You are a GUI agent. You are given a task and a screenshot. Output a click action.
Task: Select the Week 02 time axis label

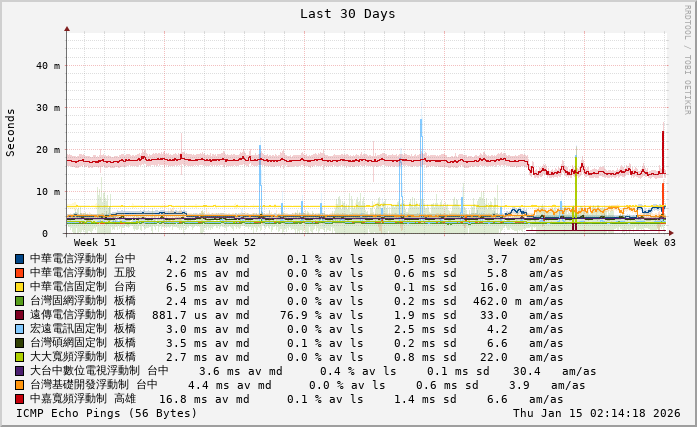pyautogui.click(x=515, y=243)
